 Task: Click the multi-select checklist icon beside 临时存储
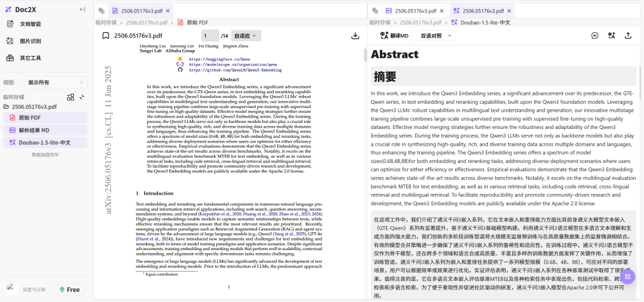pos(70,97)
